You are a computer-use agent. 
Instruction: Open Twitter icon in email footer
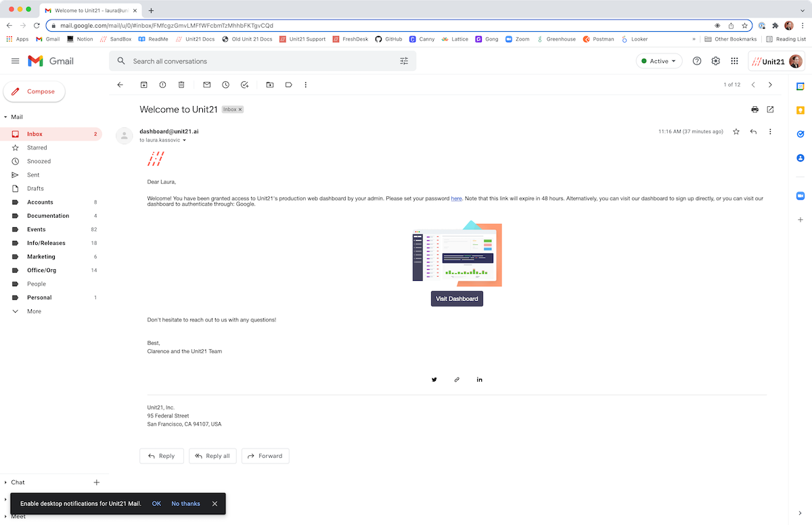click(434, 380)
